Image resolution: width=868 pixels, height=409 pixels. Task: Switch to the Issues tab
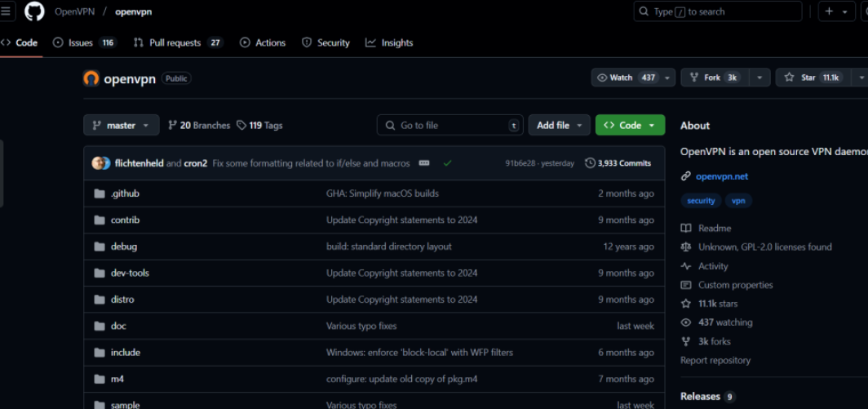point(85,42)
